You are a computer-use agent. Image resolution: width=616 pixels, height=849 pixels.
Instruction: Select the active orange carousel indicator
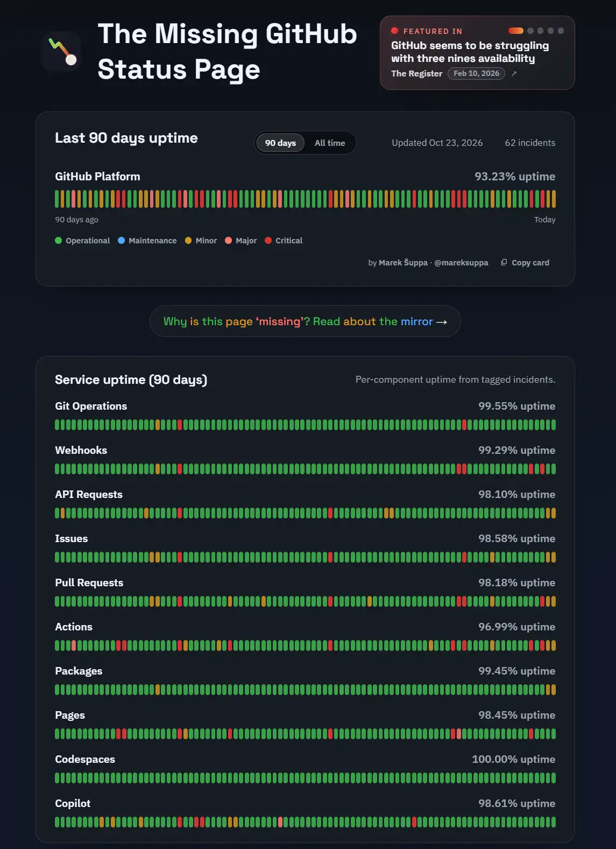[x=516, y=31]
